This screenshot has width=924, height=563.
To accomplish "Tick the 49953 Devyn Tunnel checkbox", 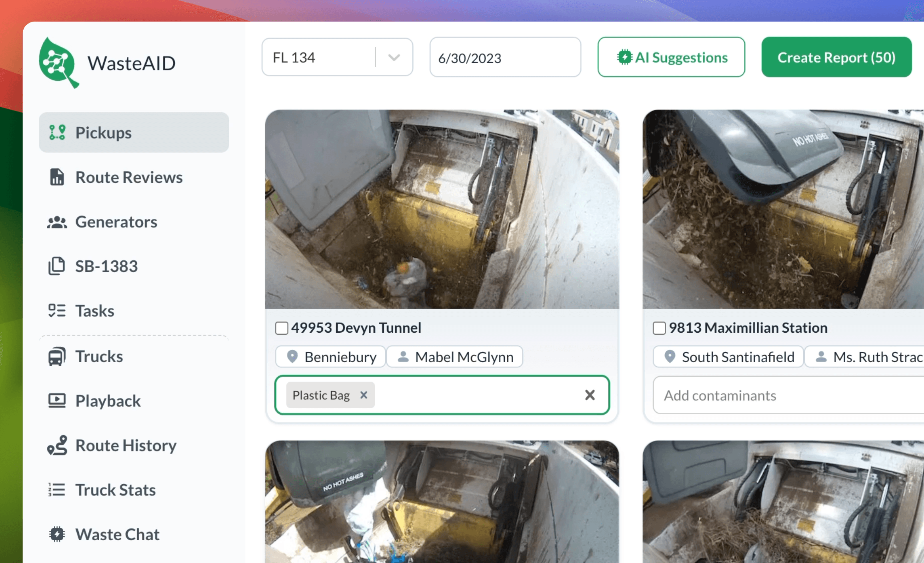I will coord(282,328).
